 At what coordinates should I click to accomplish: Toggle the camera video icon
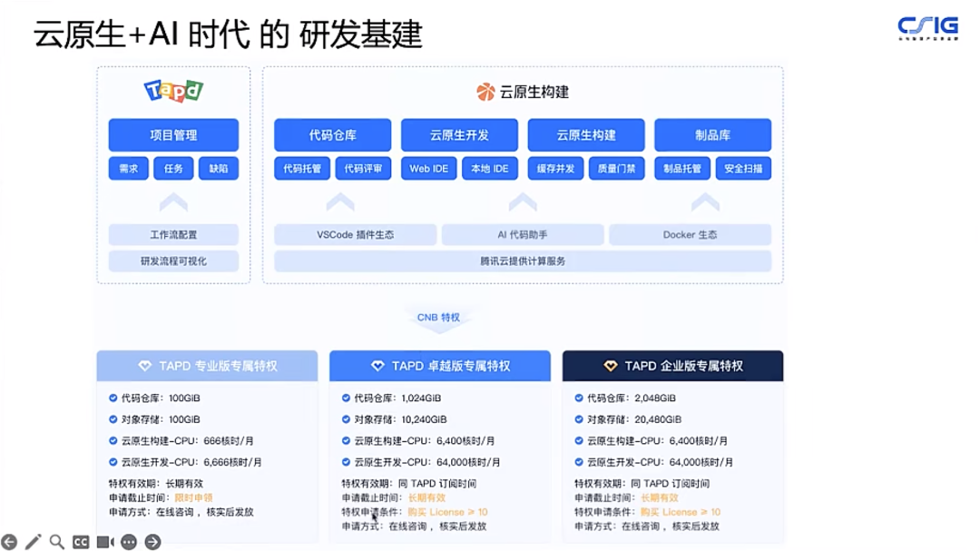[x=105, y=542]
